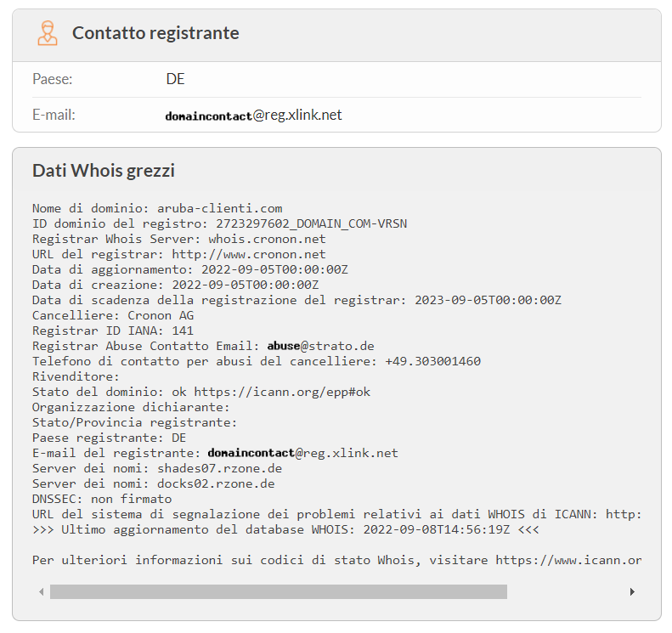Click the scrollbar left arrow
The height and width of the screenshot is (633, 672).
(41, 591)
